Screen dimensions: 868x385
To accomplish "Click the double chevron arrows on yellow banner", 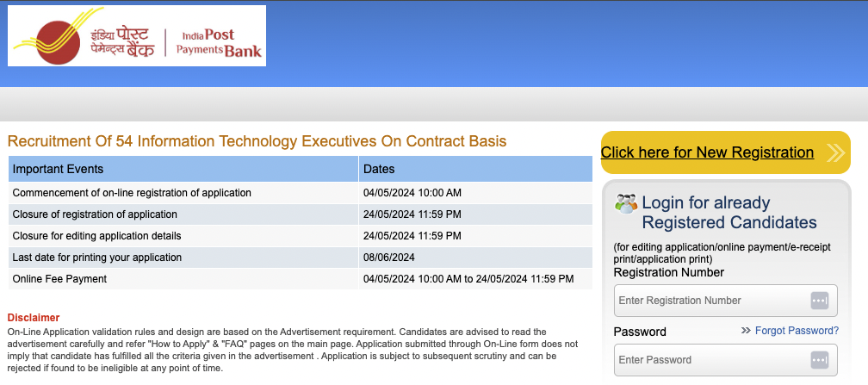I will click(x=835, y=153).
